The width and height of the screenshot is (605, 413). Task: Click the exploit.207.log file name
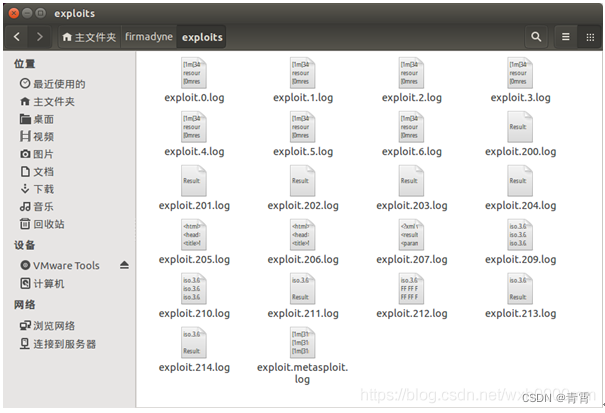(412, 260)
